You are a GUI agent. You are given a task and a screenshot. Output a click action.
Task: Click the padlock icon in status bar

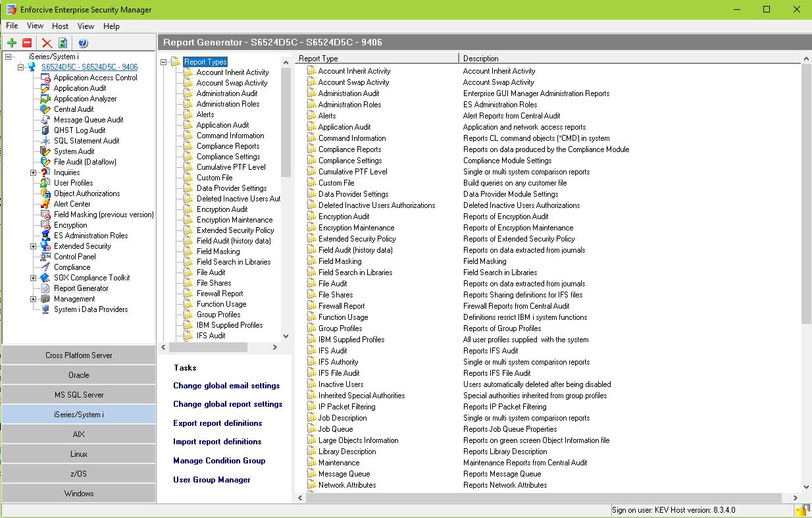pyautogui.click(x=801, y=510)
